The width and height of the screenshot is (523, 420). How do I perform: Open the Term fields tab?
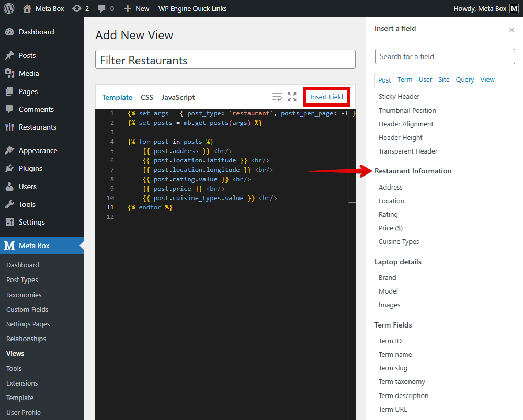405,79
